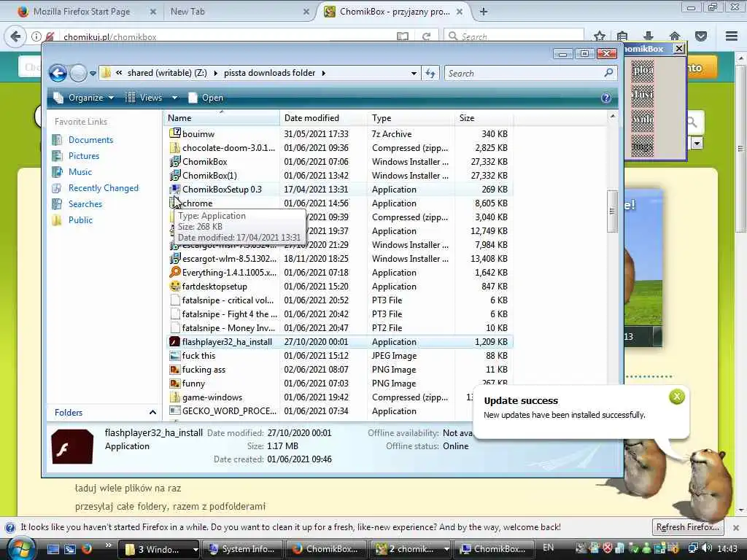Switch to the ChomikBox Firefox tab

click(x=395, y=12)
